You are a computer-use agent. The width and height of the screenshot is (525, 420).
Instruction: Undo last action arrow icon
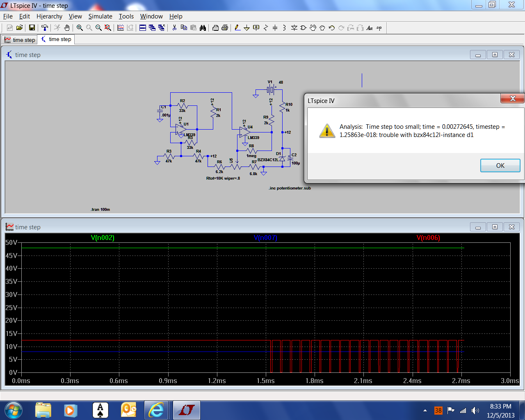(x=332, y=28)
